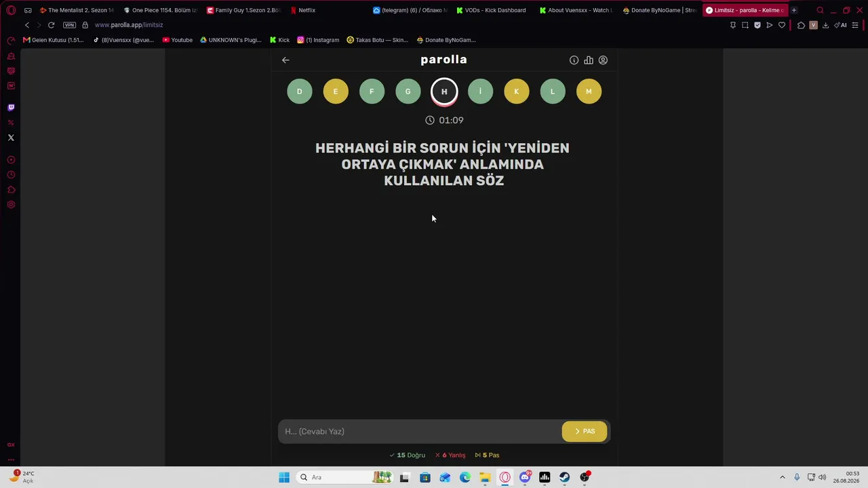Show hidden system tray icons
The image size is (868, 488).
point(782,477)
